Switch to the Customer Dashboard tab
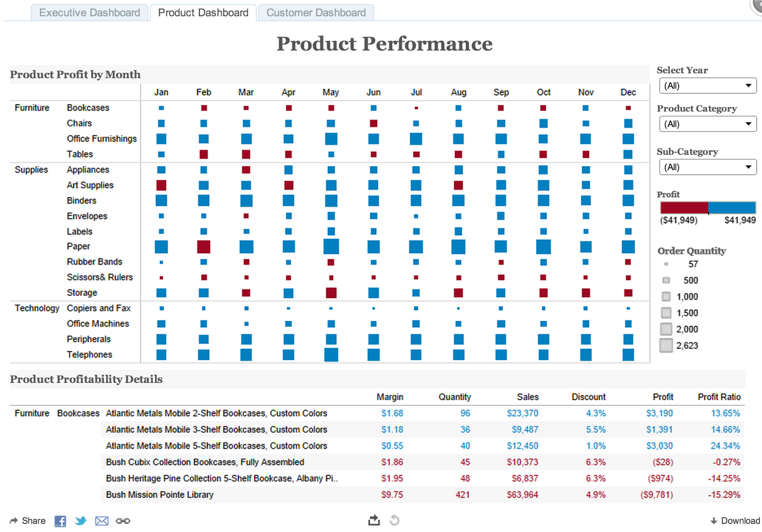The image size is (762, 532). [316, 12]
